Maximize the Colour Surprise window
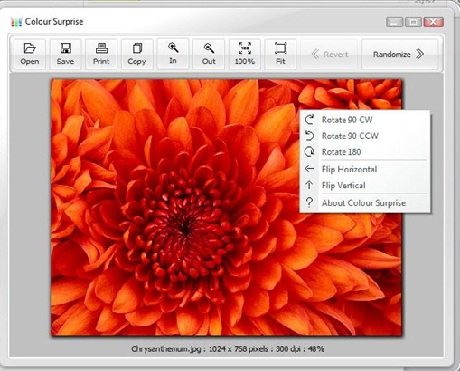Image resolution: width=460 pixels, height=371 pixels. [413, 22]
